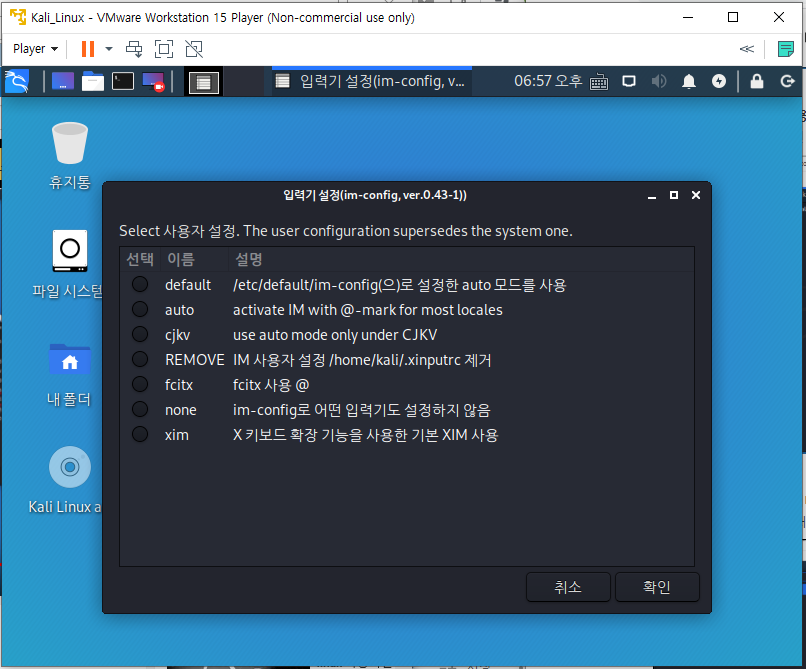Click the 입력기 설정 taskbar window button
Viewport: 806px width, 669px height.
(x=372, y=81)
